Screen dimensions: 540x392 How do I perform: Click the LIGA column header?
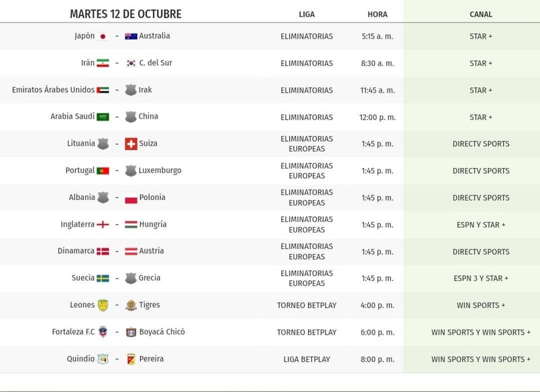click(307, 14)
